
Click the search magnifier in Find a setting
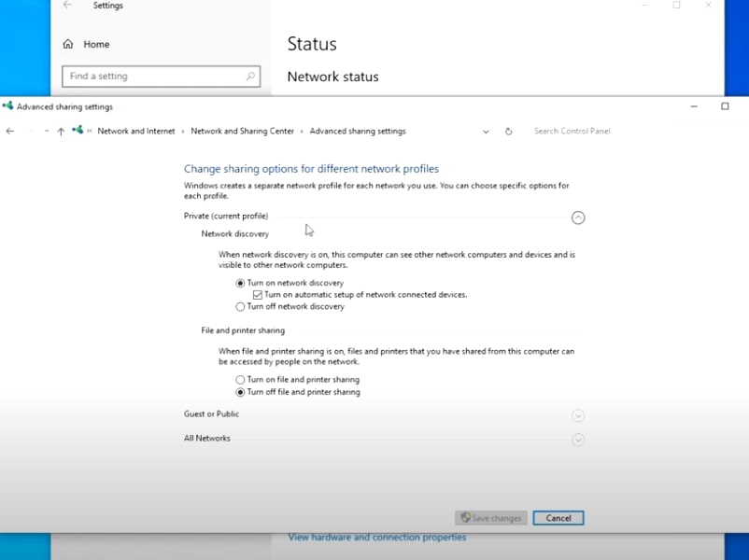[x=250, y=77]
